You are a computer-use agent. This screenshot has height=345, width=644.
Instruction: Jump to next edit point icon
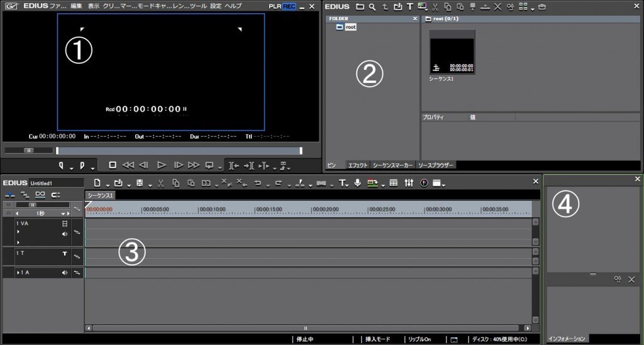(x=249, y=166)
